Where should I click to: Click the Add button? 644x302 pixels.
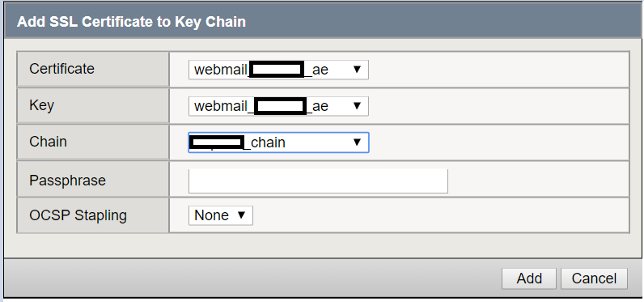529,279
